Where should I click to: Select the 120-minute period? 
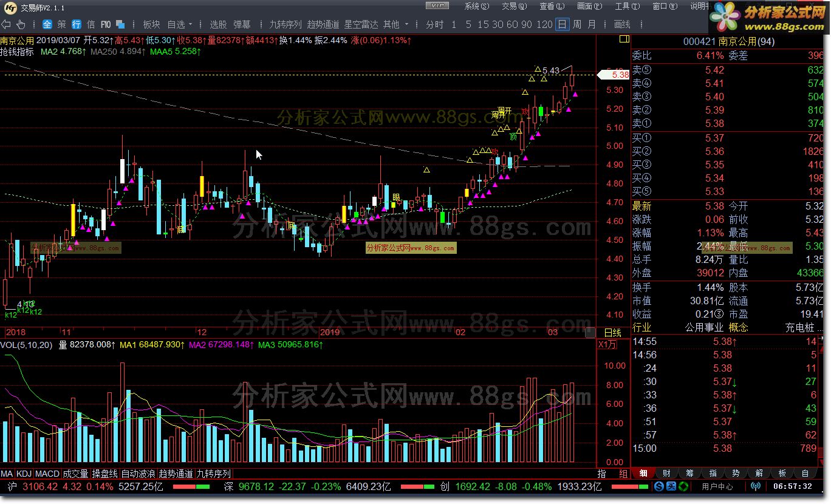[545, 24]
